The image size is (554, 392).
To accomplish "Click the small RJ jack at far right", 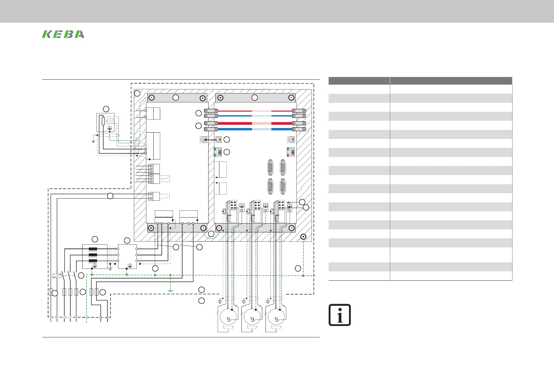I will click(x=291, y=139).
